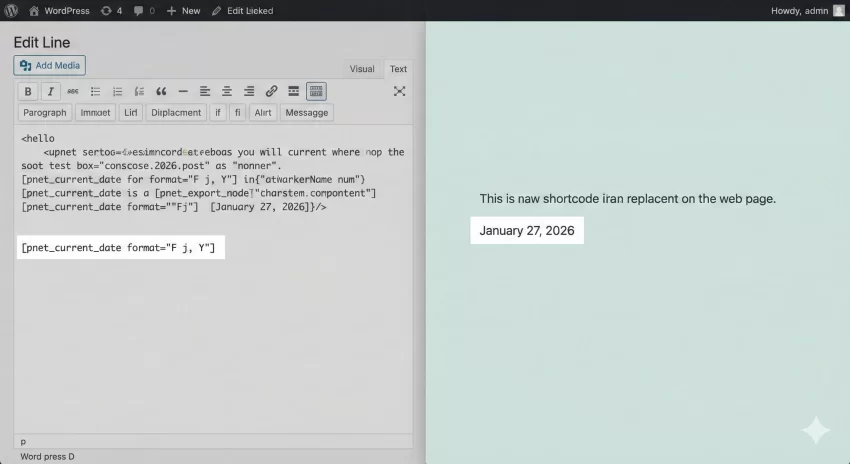Insert a bulleted list
Image resolution: width=850 pixels, height=464 pixels.
tap(95, 92)
